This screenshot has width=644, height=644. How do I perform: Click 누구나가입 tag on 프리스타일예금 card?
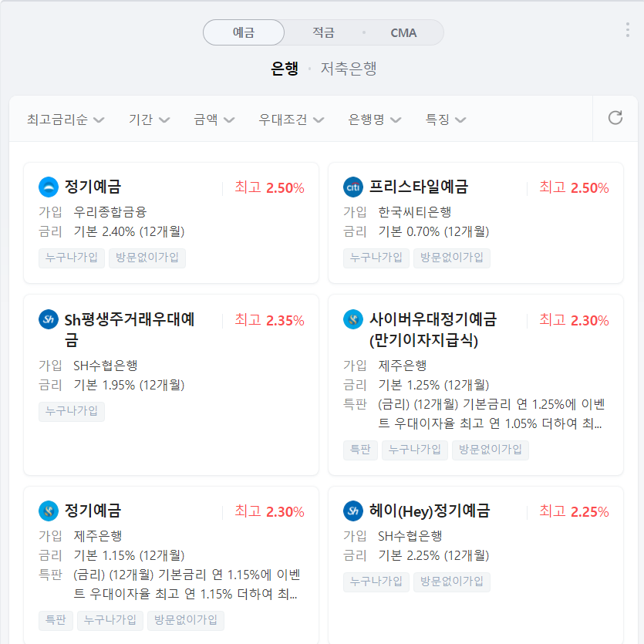point(376,258)
